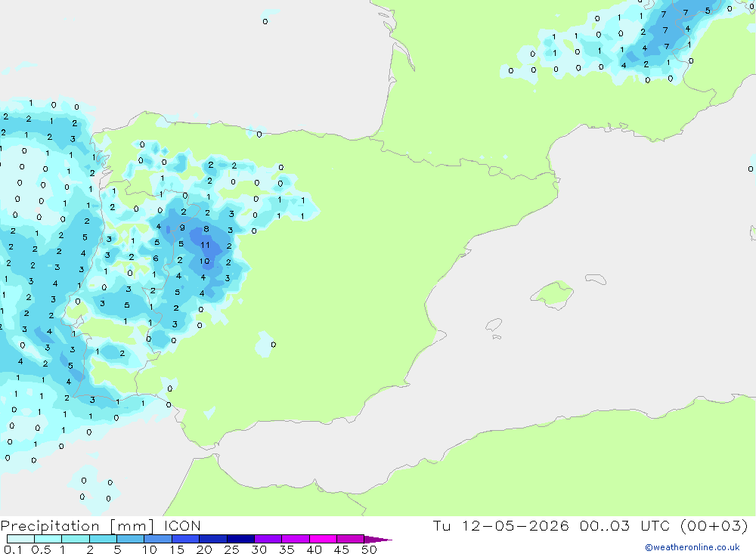The width and height of the screenshot is (756, 554).
Task: Click the legend label '45'
Action: pos(342,549)
